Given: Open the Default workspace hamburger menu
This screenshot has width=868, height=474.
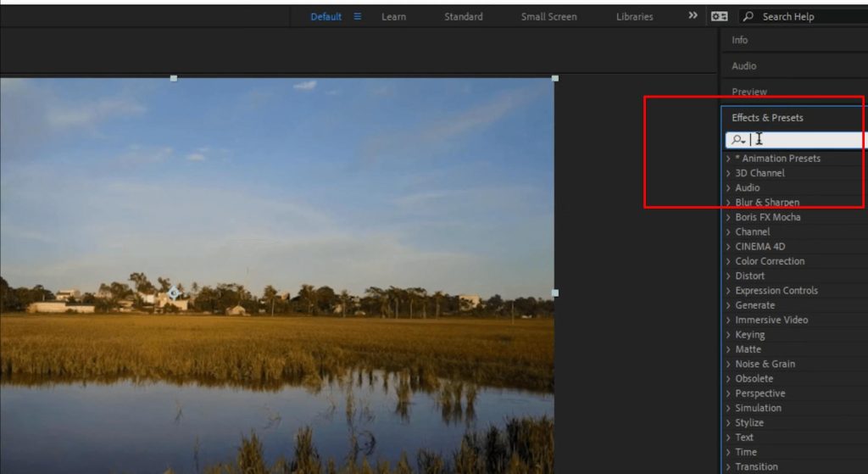Looking at the screenshot, I should (x=358, y=17).
